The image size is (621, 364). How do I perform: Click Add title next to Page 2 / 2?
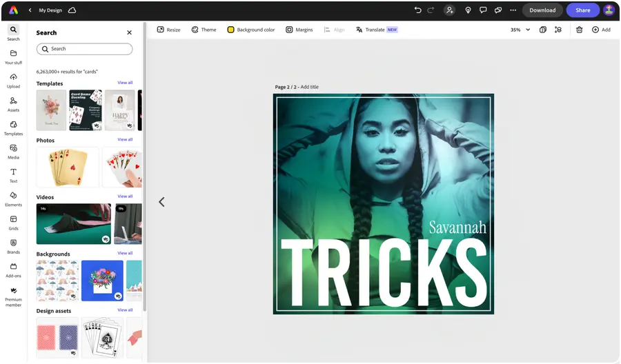[x=309, y=87]
